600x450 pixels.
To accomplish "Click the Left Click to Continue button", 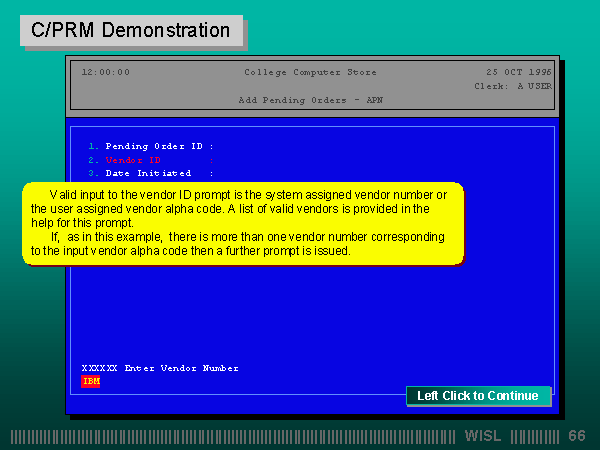I will pos(478,396).
